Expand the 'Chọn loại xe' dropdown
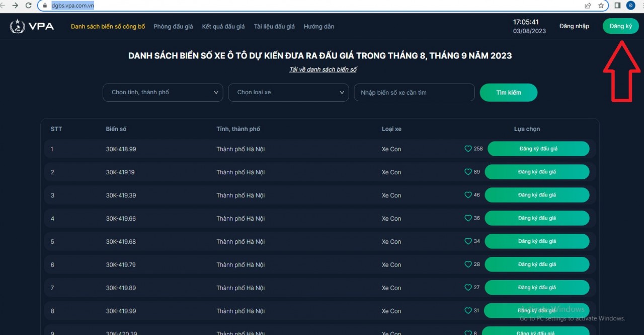This screenshot has height=335, width=644. click(x=288, y=92)
